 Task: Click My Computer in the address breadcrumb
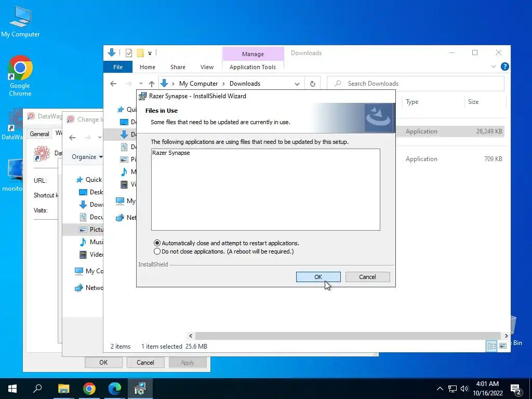click(198, 84)
